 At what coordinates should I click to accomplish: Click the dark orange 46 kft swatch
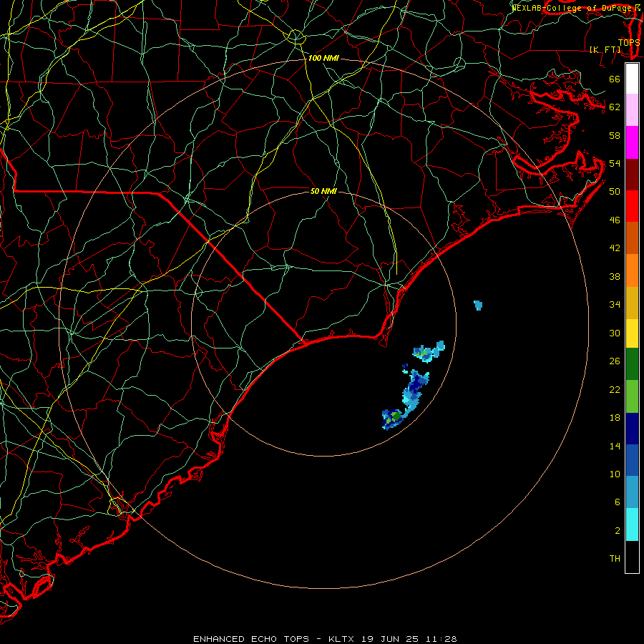tap(632, 238)
